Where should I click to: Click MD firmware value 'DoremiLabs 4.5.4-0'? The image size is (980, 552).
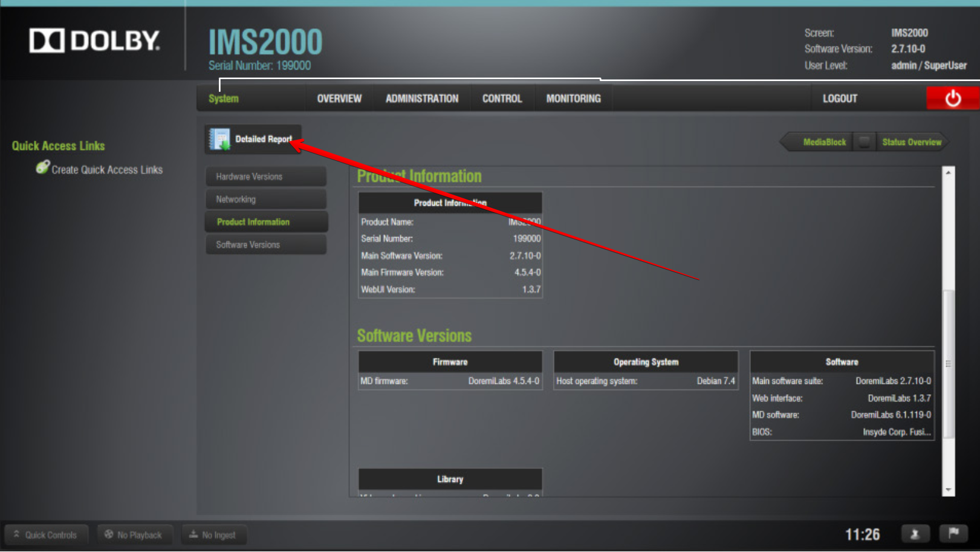coord(504,381)
